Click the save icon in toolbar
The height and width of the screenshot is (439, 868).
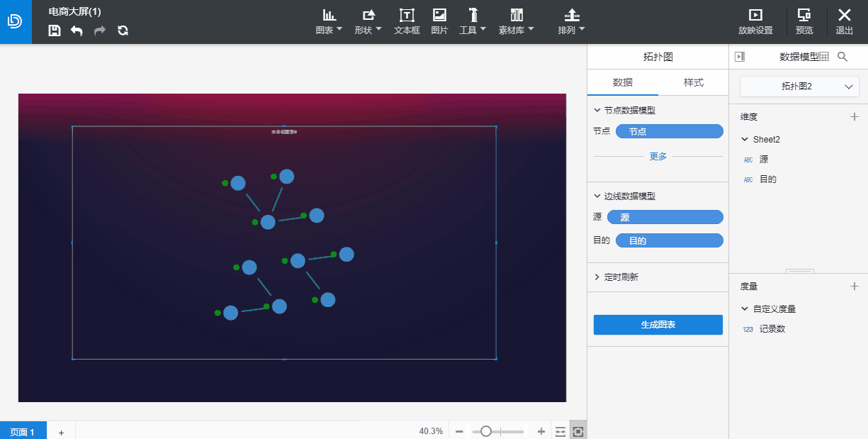(55, 30)
